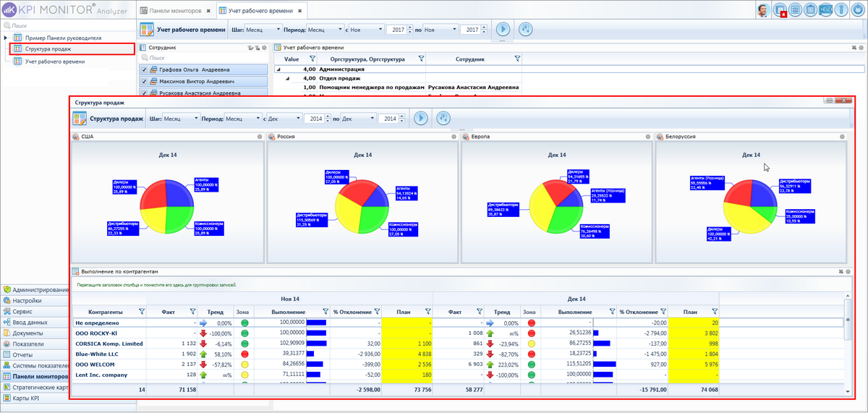Open Сервис sidebar section
The image size is (868, 413).
pyautogui.click(x=35, y=311)
